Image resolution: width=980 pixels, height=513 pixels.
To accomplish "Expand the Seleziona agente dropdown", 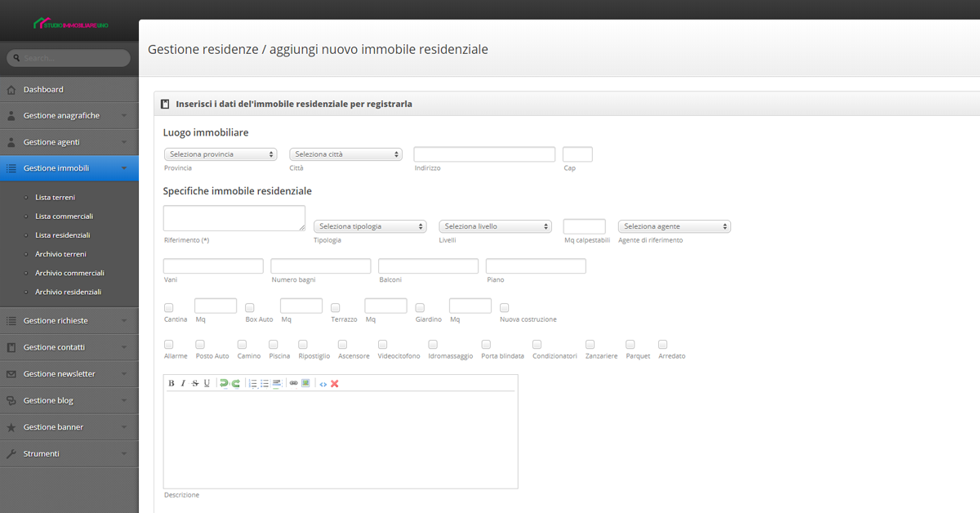I will click(675, 226).
